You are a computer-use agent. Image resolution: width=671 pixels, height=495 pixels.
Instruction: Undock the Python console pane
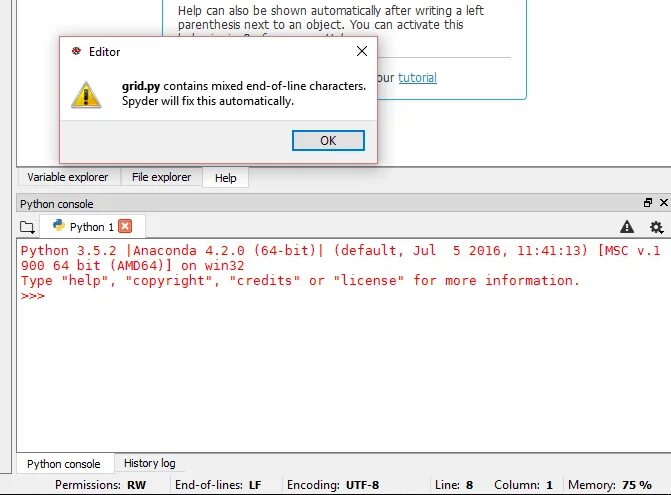pos(648,203)
